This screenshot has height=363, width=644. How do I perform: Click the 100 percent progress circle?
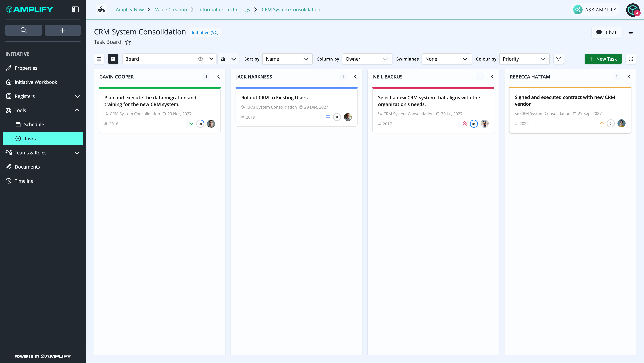[474, 124]
